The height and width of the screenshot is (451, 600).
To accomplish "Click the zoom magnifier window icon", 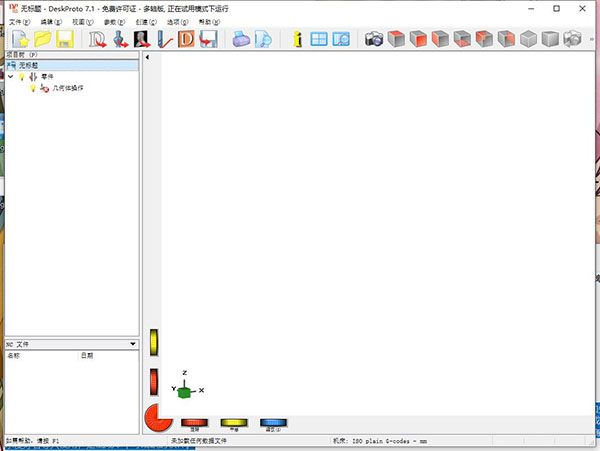I will [x=342, y=40].
